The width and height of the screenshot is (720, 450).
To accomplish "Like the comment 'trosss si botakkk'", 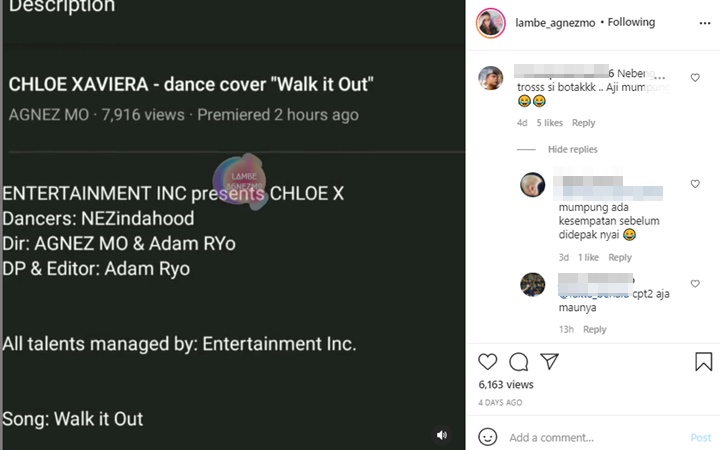I will coord(695,78).
